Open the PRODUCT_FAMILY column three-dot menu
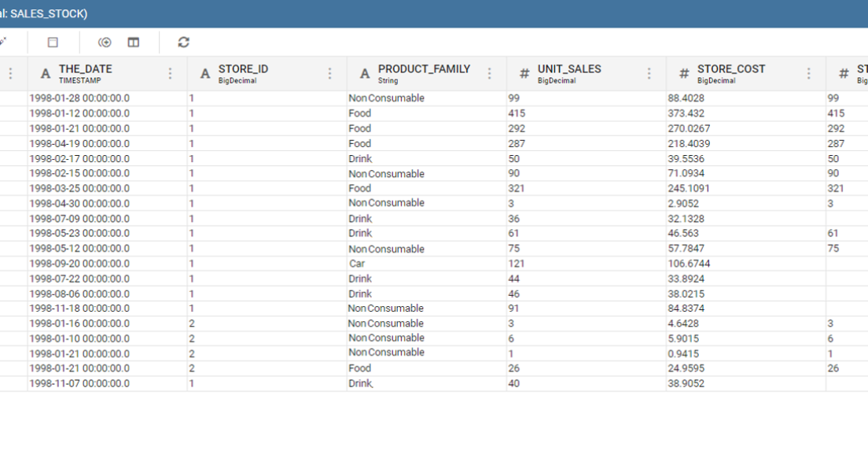The image size is (868, 462). [489, 74]
